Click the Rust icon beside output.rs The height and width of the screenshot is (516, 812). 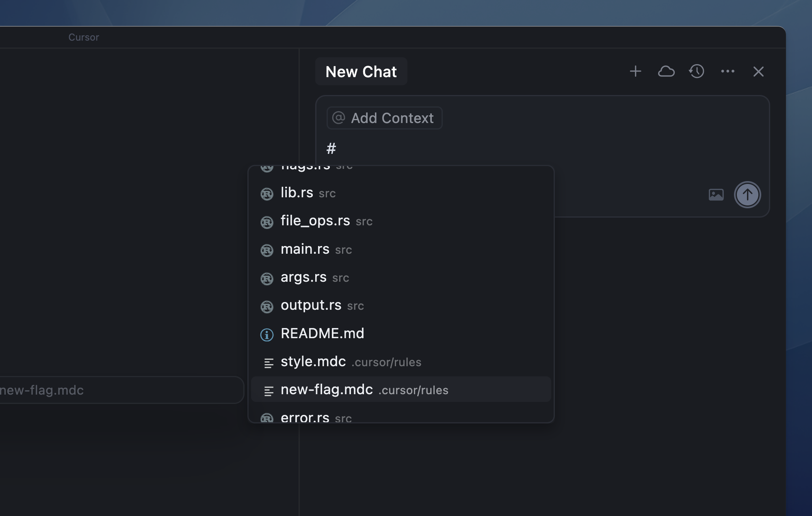coord(267,307)
